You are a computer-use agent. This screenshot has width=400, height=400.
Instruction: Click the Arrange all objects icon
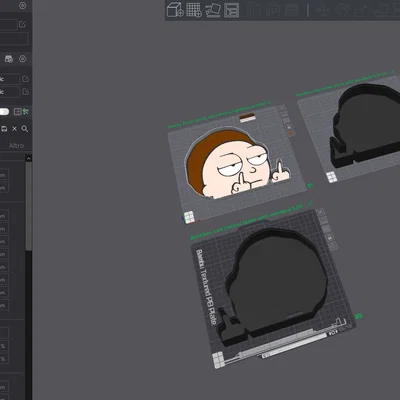pos(232,10)
